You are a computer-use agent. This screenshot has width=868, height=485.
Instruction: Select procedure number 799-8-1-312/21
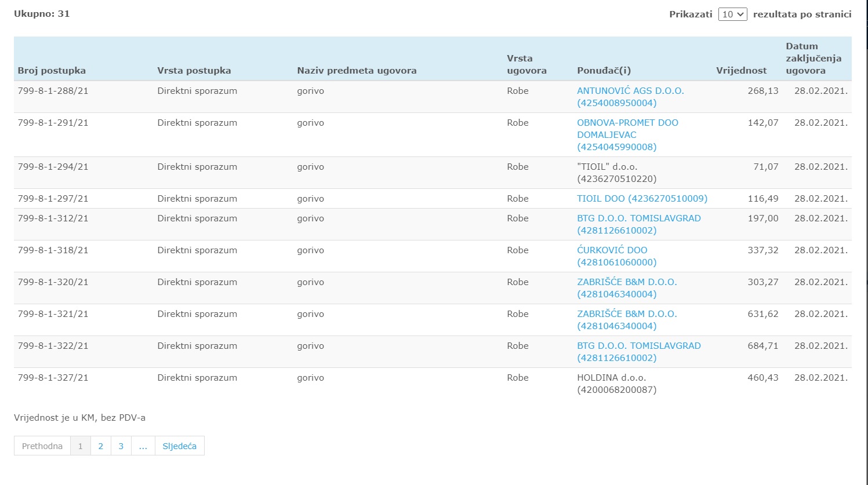point(53,218)
